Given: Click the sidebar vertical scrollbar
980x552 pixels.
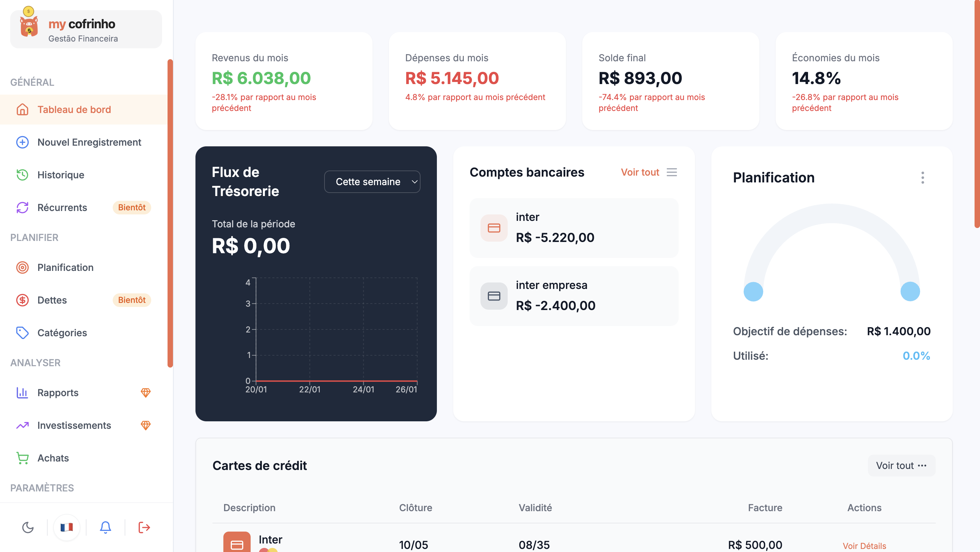Looking at the screenshot, I should [x=170, y=213].
